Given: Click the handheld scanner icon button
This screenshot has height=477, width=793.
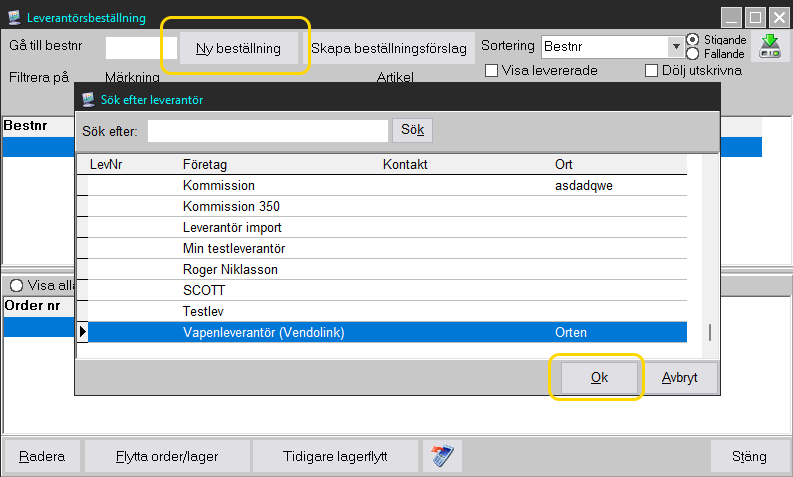Looking at the screenshot, I should click(438, 457).
